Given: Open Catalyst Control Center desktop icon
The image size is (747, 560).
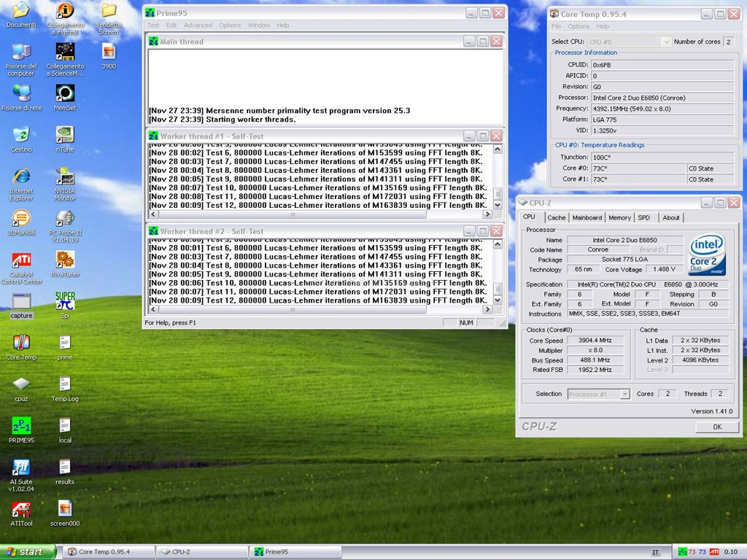Looking at the screenshot, I should pos(21,260).
